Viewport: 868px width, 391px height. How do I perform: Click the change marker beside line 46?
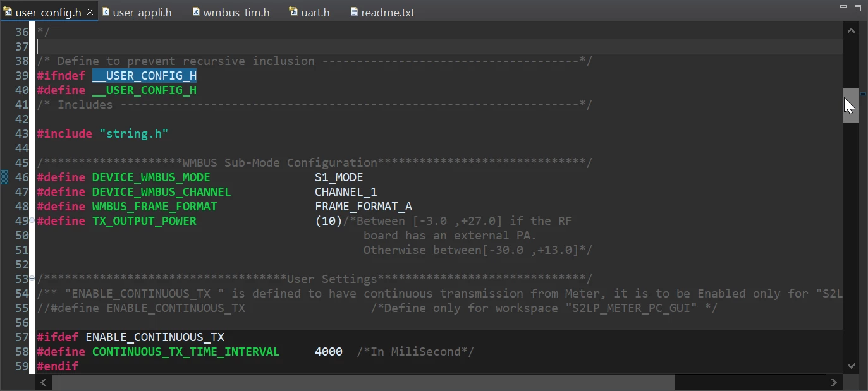click(4, 177)
